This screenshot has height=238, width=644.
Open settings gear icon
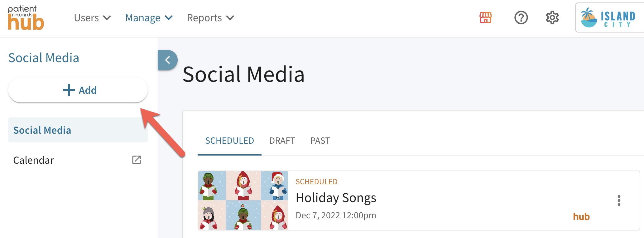[x=552, y=18]
